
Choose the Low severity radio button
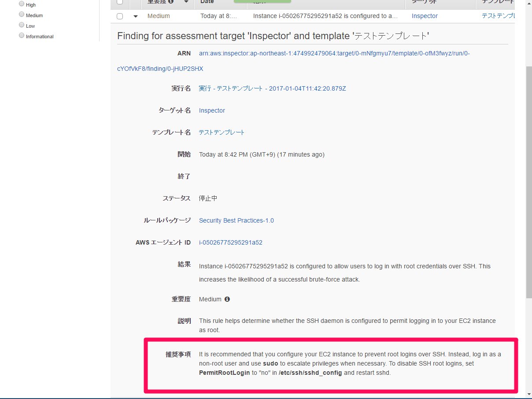pos(22,25)
